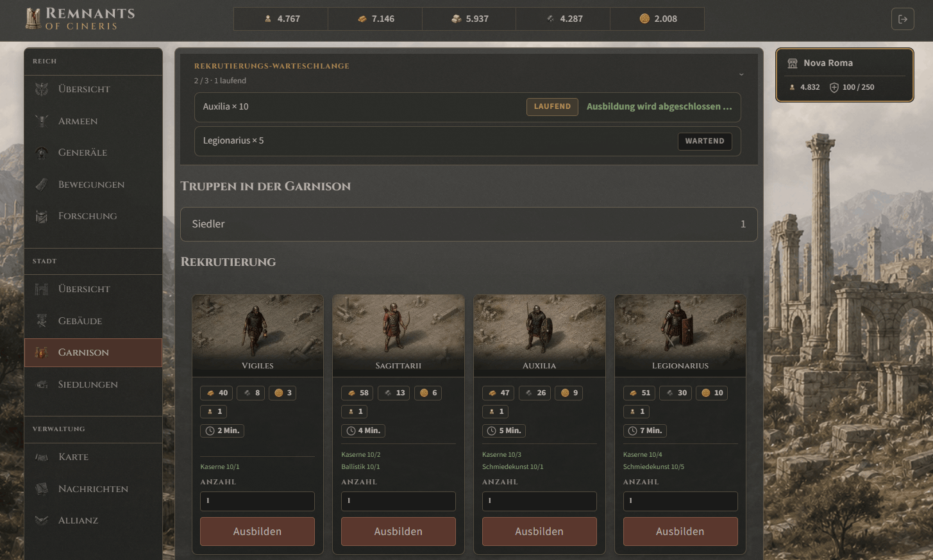Click the wood resource icon showing 7.146

pos(362,19)
